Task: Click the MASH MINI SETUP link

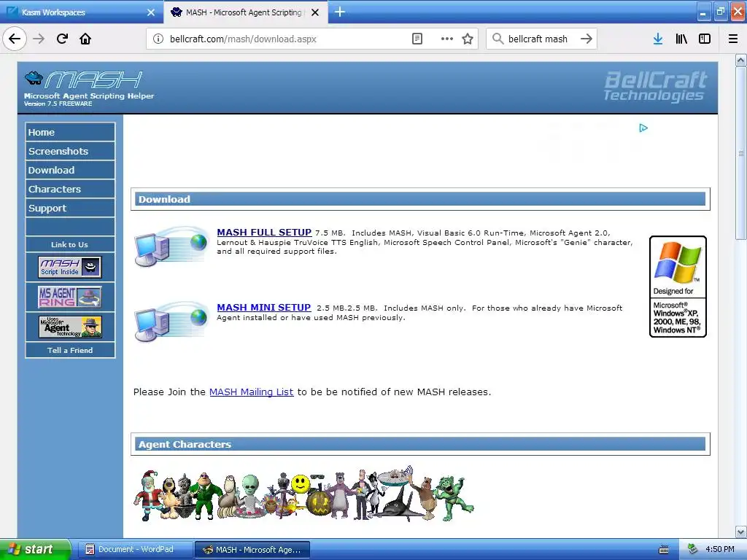Action: [x=263, y=308]
